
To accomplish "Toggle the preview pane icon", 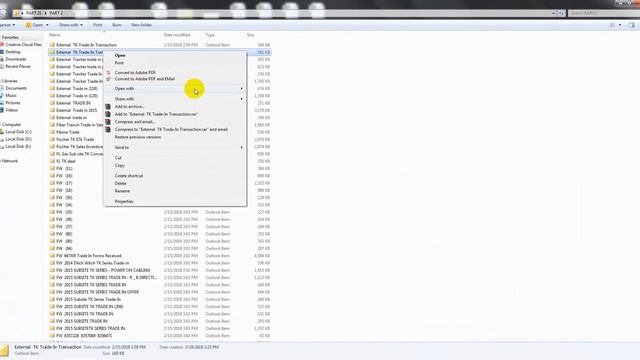I will pos(631,25).
